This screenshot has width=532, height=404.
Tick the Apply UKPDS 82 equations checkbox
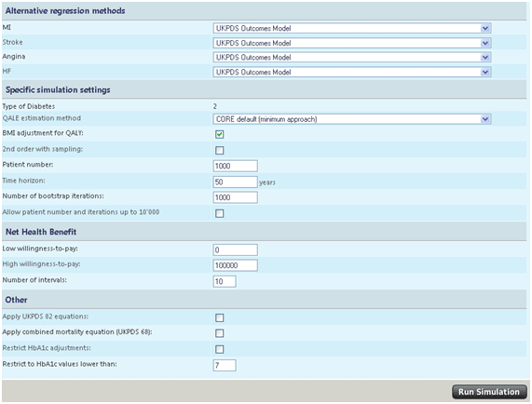pyautogui.click(x=220, y=317)
